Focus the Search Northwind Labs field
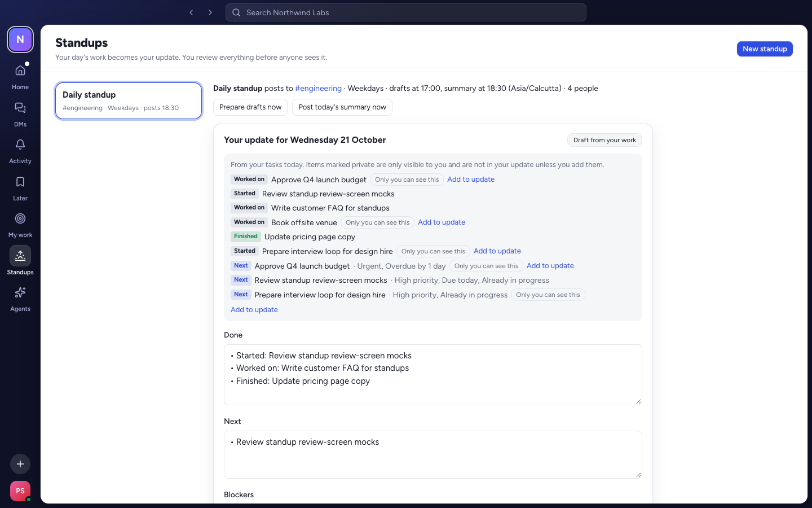812x508 pixels. pos(406,12)
